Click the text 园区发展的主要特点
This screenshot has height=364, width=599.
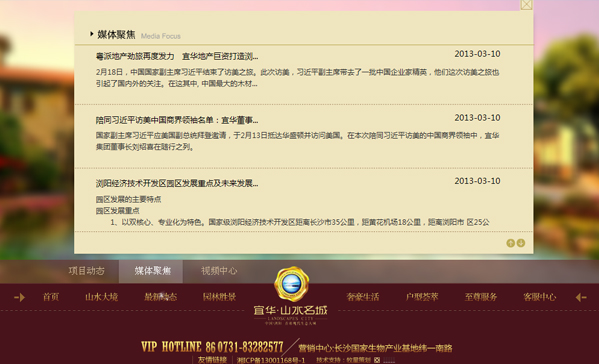pyautogui.click(x=128, y=199)
